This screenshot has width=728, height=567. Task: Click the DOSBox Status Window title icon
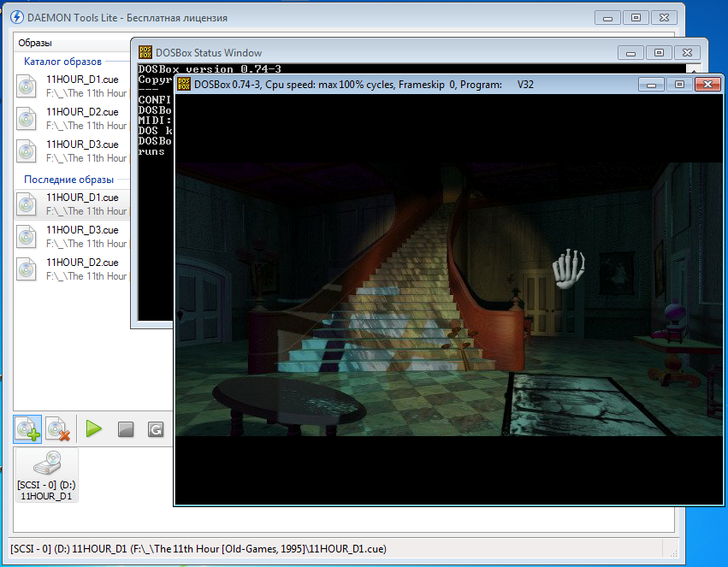tap(145, 52)
